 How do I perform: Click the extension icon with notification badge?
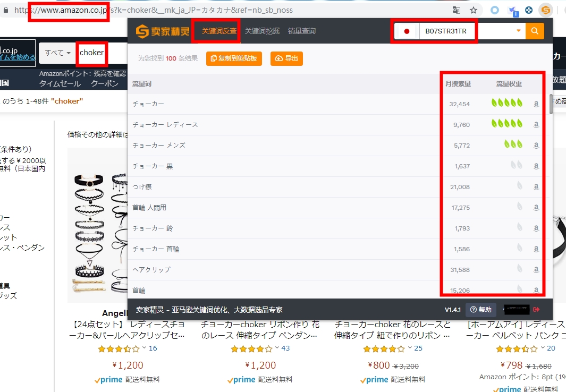coord(512,11)
